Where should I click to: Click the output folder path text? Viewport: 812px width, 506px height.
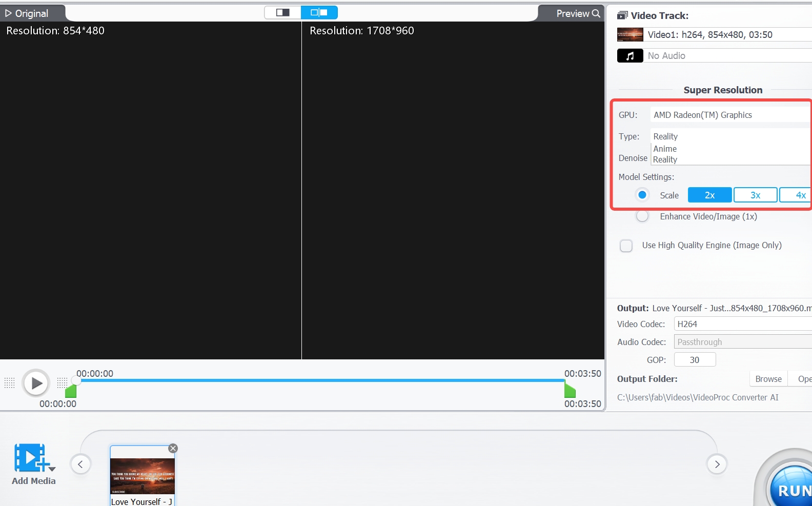click(x=697, y=397)
